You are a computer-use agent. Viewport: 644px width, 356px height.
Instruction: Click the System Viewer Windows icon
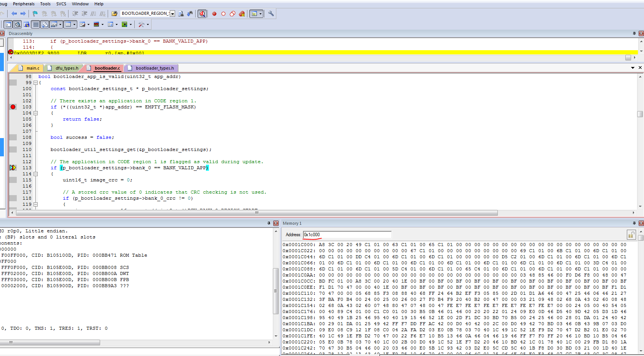124,24
